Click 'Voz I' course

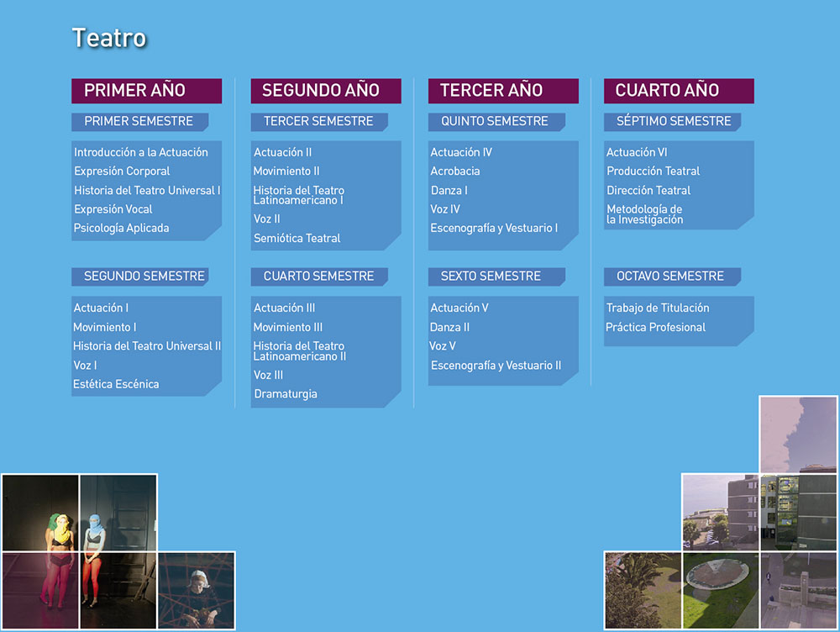(x=85, y=366)
